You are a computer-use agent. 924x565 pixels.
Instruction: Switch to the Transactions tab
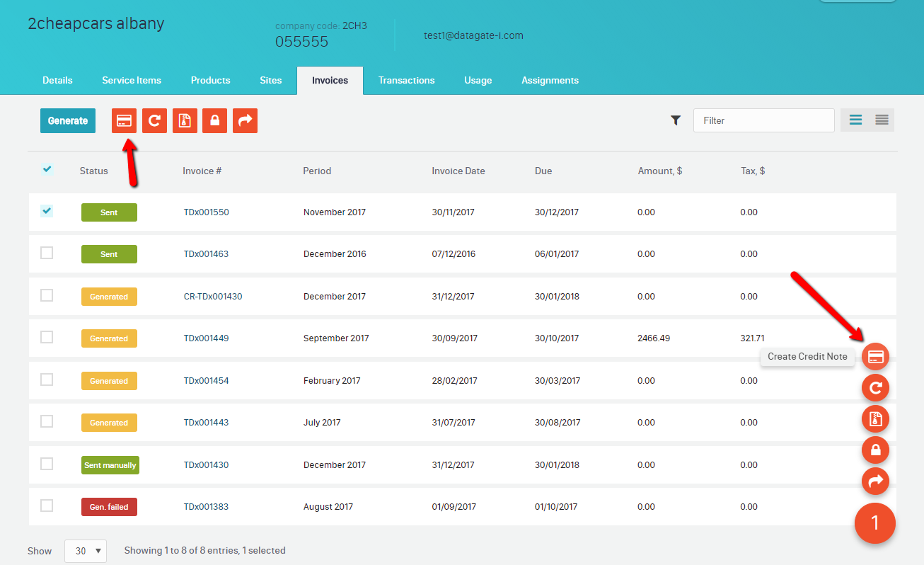(406, 80)
